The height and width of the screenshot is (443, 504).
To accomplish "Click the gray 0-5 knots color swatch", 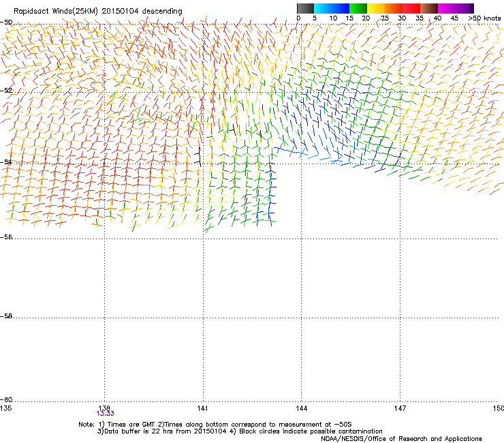I will pyautogui.click(x=305, y=8).
